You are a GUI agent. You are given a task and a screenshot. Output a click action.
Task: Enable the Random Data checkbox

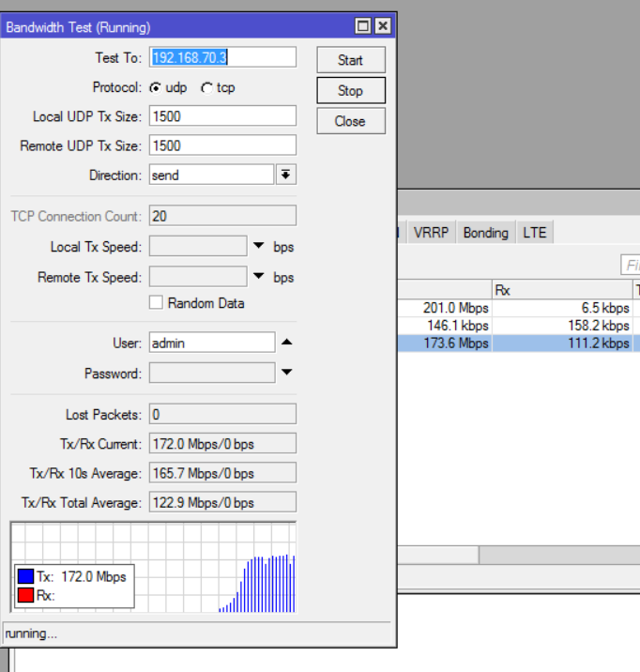pos(156,302)
